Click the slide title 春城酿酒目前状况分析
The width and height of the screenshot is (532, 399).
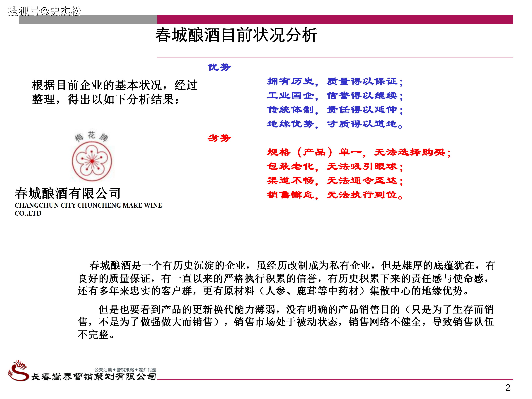[236, 35]
